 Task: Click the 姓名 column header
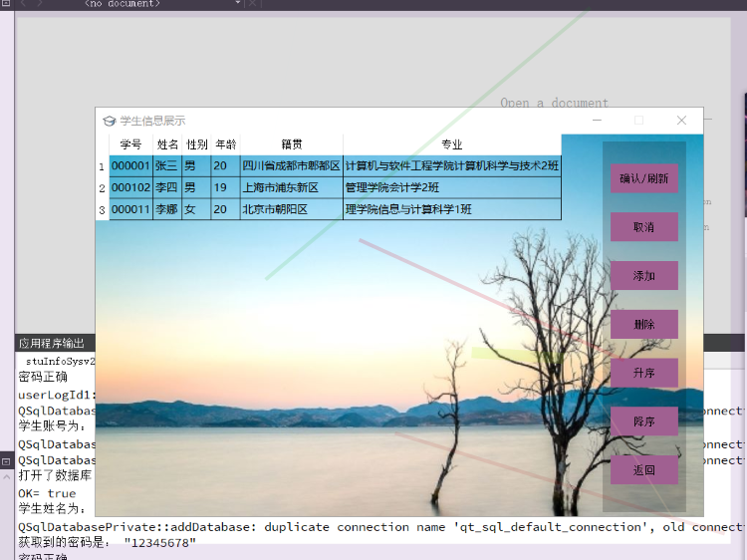[x=167, y=144]
